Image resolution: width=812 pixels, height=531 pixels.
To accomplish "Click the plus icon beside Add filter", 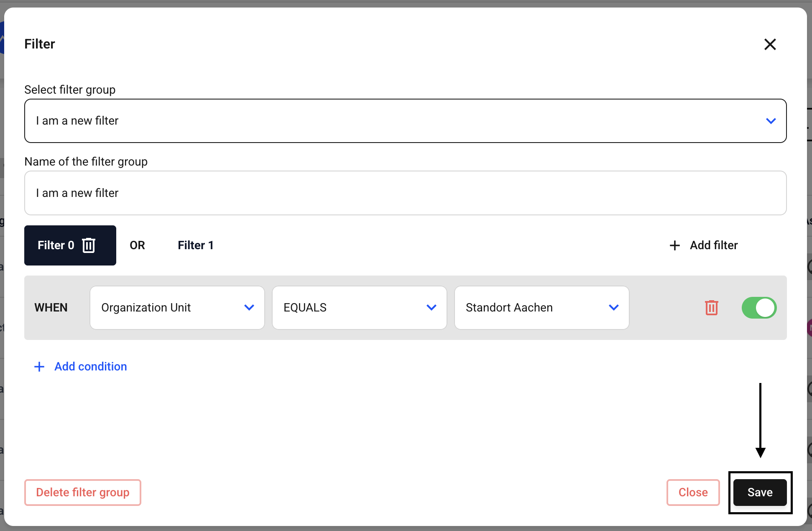I will (674, 245).
